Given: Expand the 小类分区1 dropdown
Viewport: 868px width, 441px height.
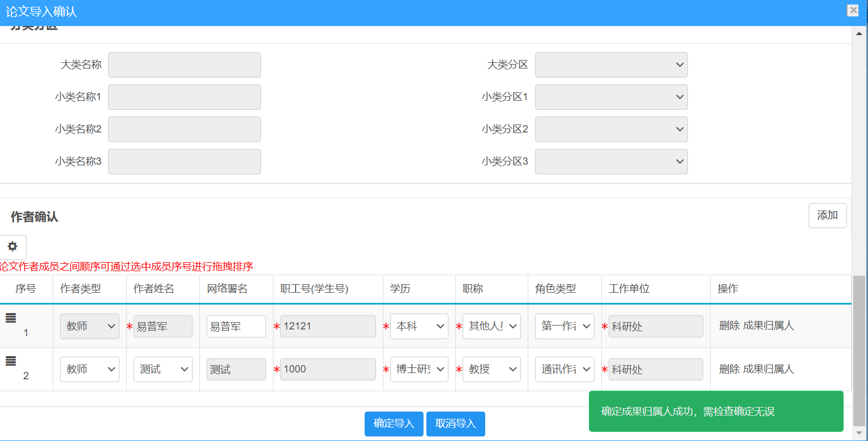Looking at the screenshot, I should (x=611, y=97).
